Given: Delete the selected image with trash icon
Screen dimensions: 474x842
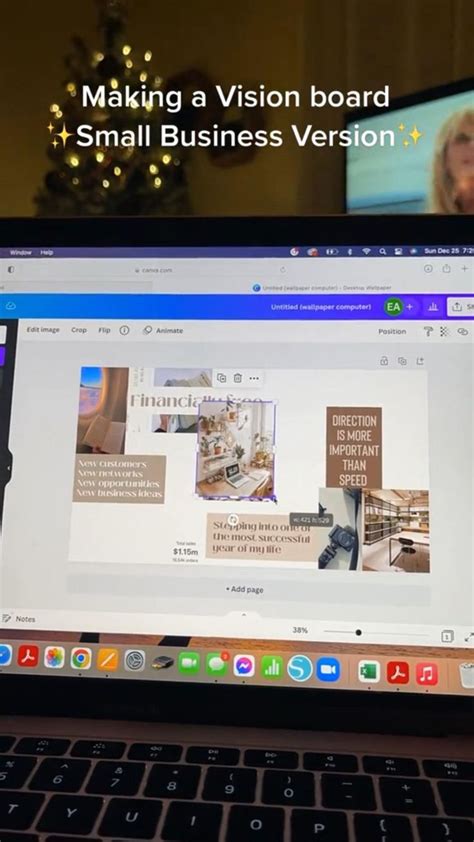Looking at the screenshot, I should tap(237, 378).
